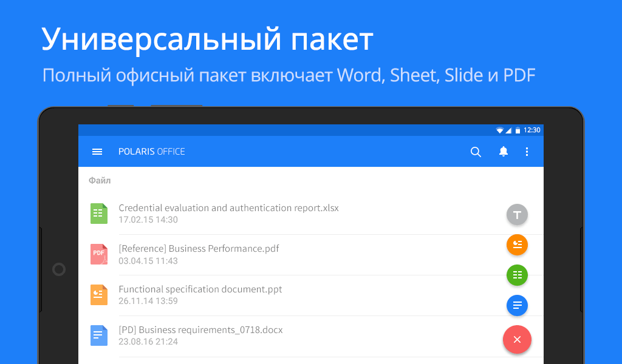Create new document via blue button

tap(517, 305)
